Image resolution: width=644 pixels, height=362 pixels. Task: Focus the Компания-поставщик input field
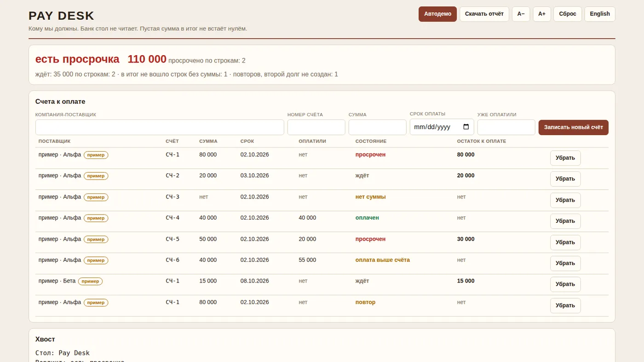[160, 127]
